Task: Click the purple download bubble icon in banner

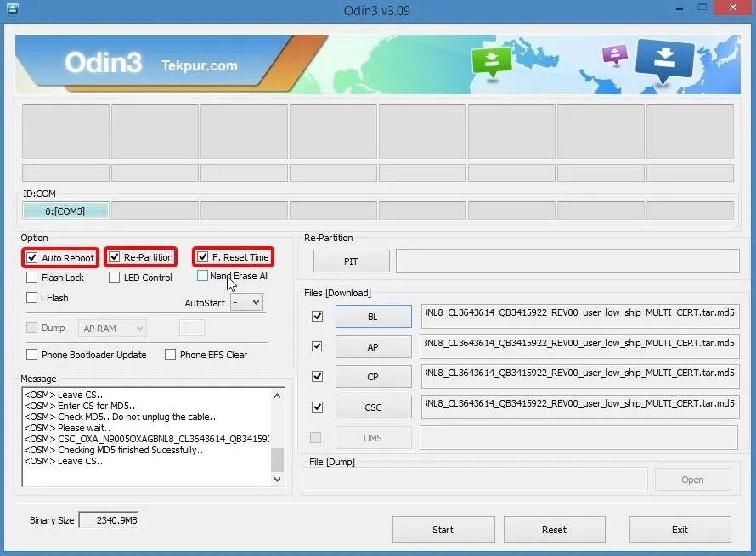Action: click(615, 54)
